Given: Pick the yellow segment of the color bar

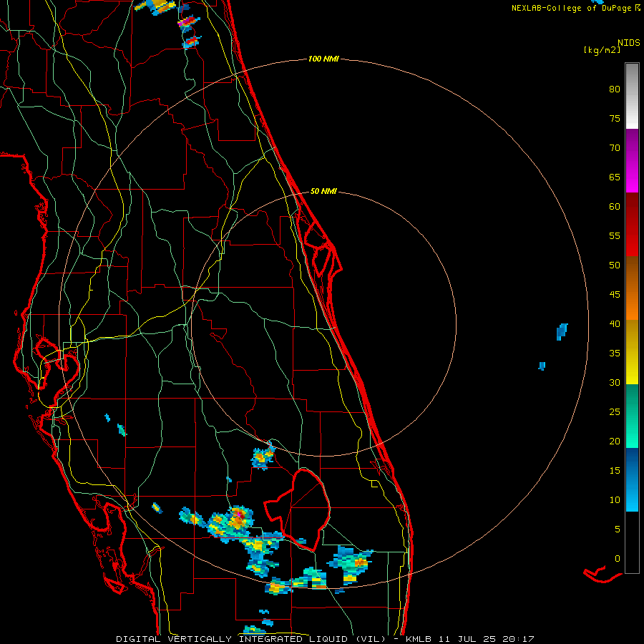Looking at the screenshot, I should tap(632, 352).
